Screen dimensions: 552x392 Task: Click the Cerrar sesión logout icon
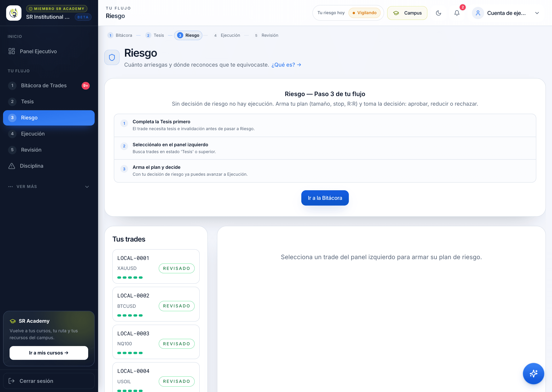11,381
